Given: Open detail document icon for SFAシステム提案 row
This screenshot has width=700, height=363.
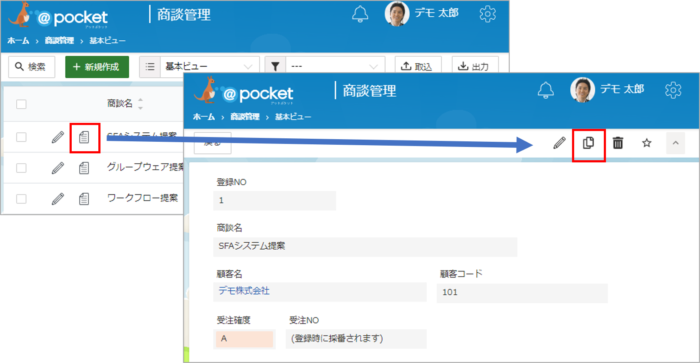Looking at the screenshot, I should [84, 138].
